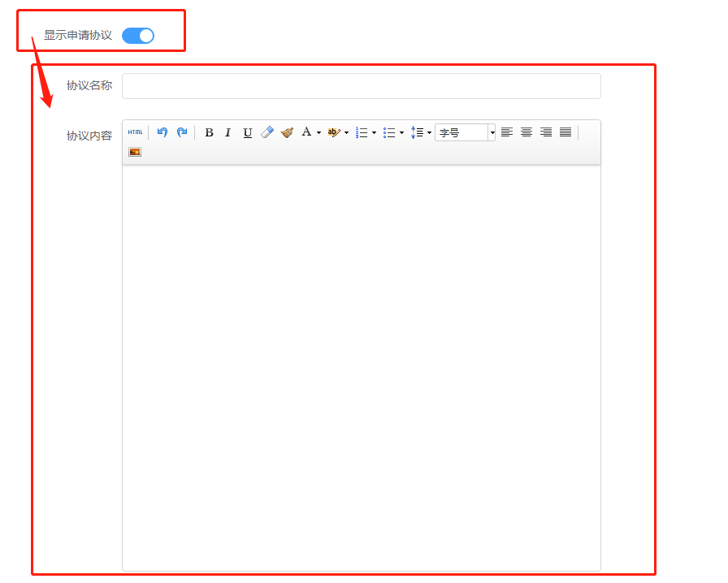Open font color dropdown arrow
The image size is (728, 583).
pos(319,132)
